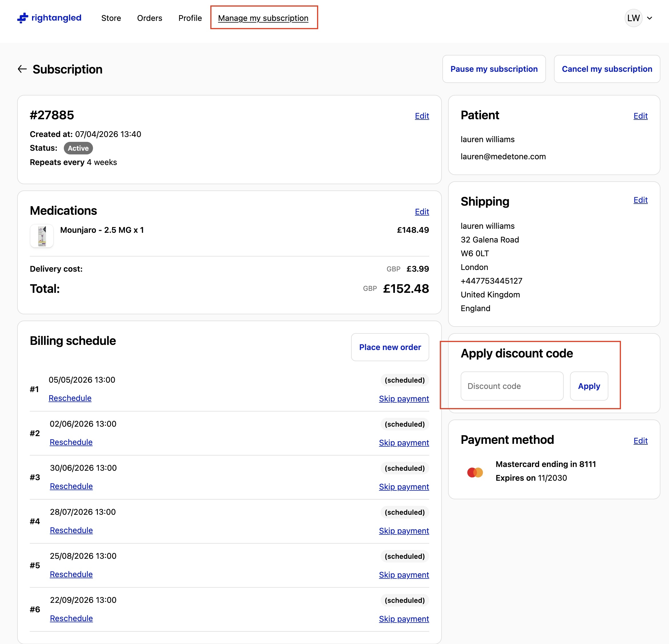The image size is (669, 644).
Task: Click the Mounjaro medication thumbnail
Action: pyautogui.click(x=42, y=236)
